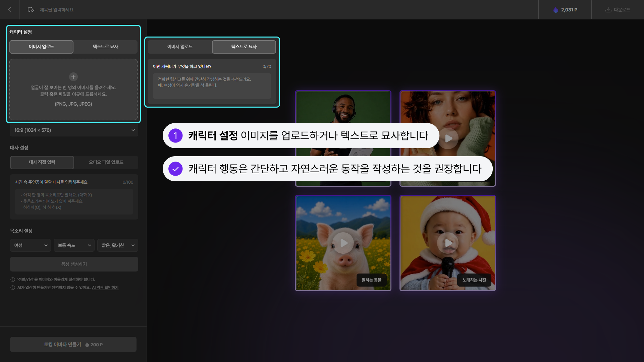644x362 pixels.
Task: Click the '노래하는 사진' label
Action: [x=474, y=280]
